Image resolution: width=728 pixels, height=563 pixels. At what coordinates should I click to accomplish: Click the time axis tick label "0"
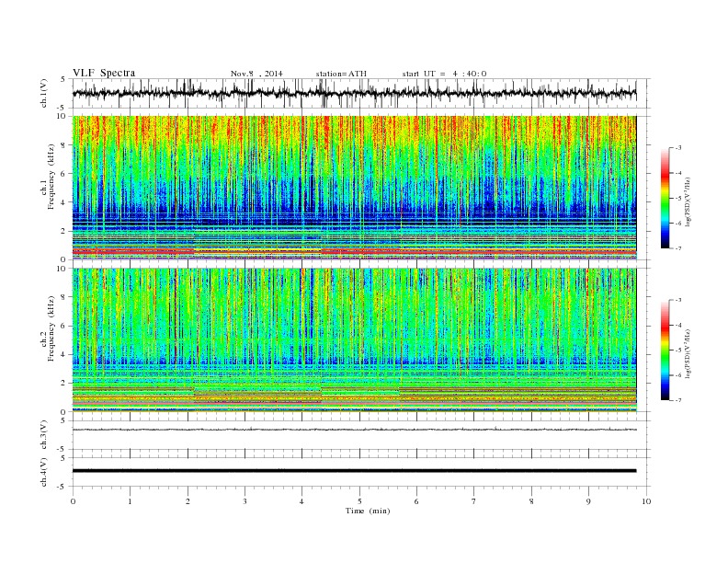[73, 501]
